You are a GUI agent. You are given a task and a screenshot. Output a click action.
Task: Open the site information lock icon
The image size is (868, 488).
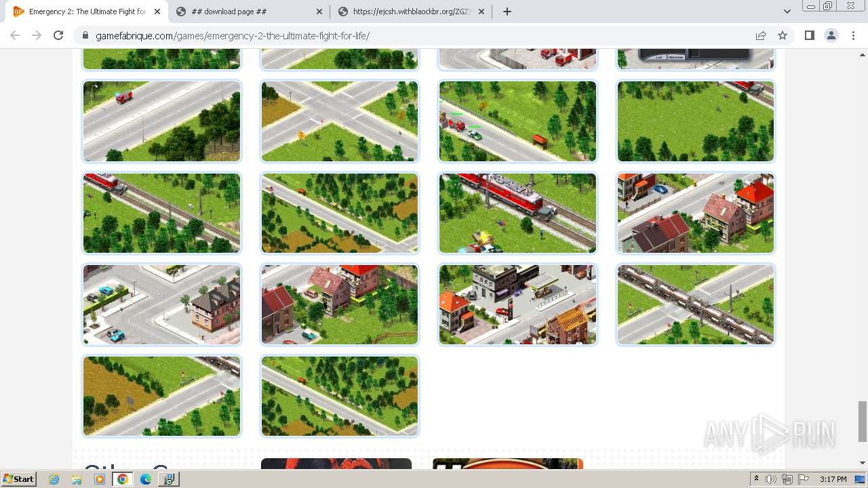coord(85,35)
